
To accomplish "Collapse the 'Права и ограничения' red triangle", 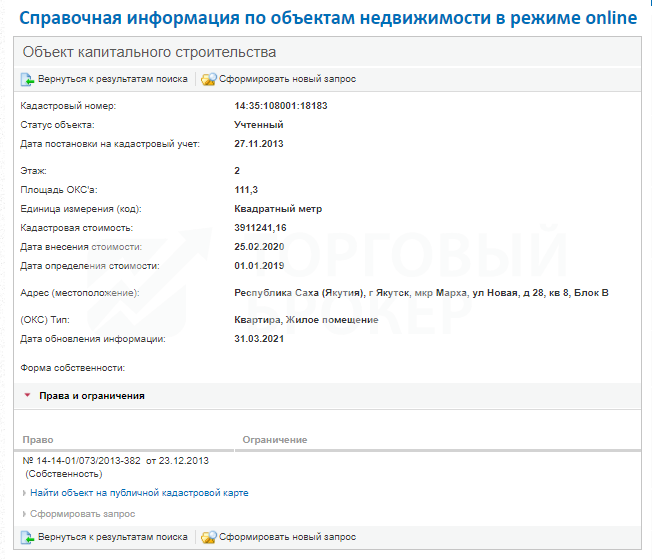I will (27, 395).
